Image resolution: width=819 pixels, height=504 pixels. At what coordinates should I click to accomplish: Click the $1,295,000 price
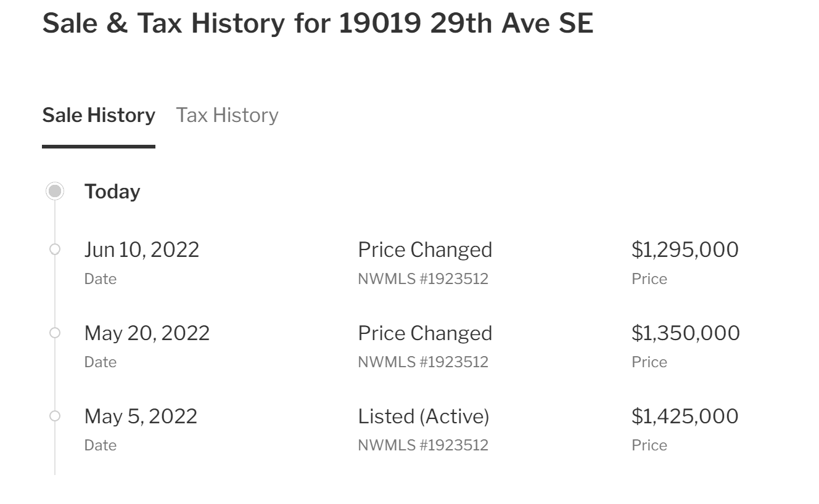coord(685,250)
